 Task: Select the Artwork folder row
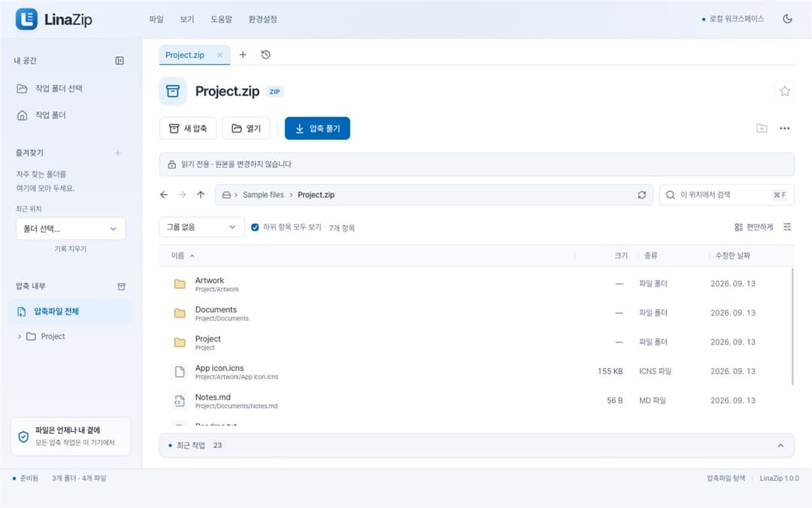click(475, 284)
